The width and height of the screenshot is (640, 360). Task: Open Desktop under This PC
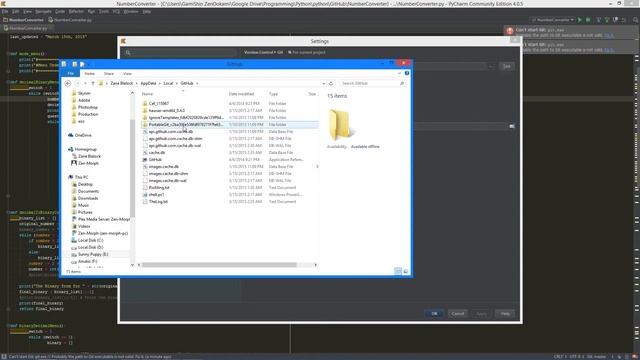coord(85,184)
